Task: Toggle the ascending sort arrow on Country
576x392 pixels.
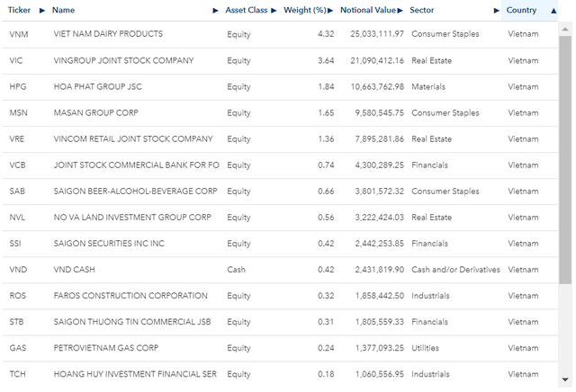Action: (x=553, y=11)
